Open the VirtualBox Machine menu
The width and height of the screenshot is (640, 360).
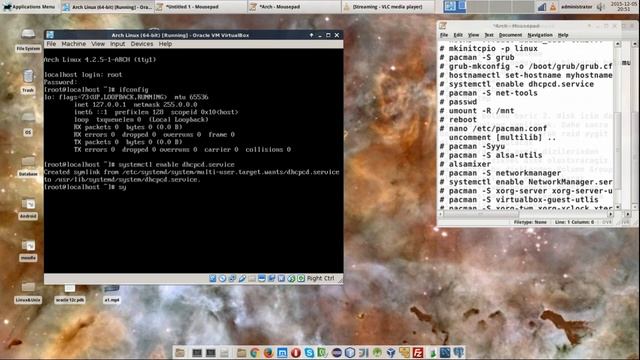coord(73,44)
